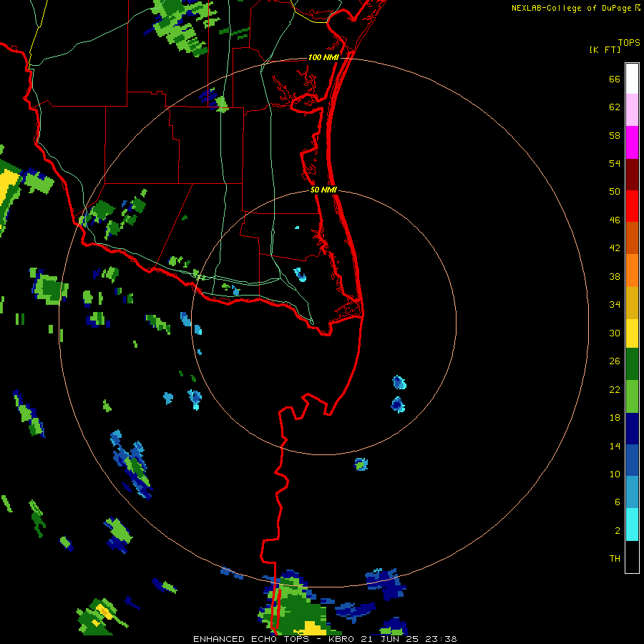Select the light green legend swatch
The width and height of the screenshot is (644, 644).
632,396
